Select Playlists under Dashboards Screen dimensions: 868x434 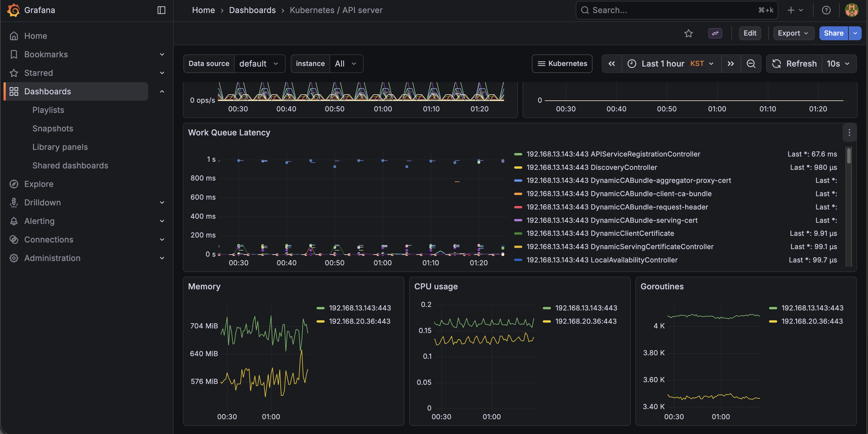point(48,110)
